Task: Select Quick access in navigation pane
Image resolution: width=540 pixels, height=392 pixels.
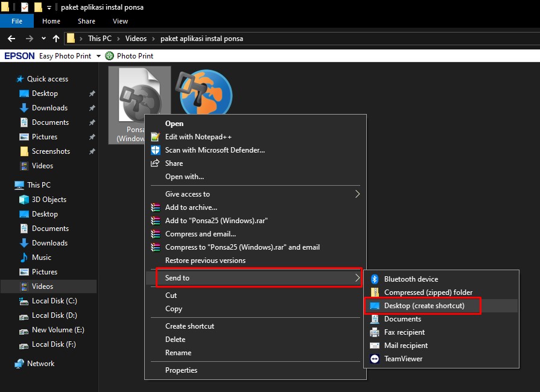Action: click(x=48, y=79)
